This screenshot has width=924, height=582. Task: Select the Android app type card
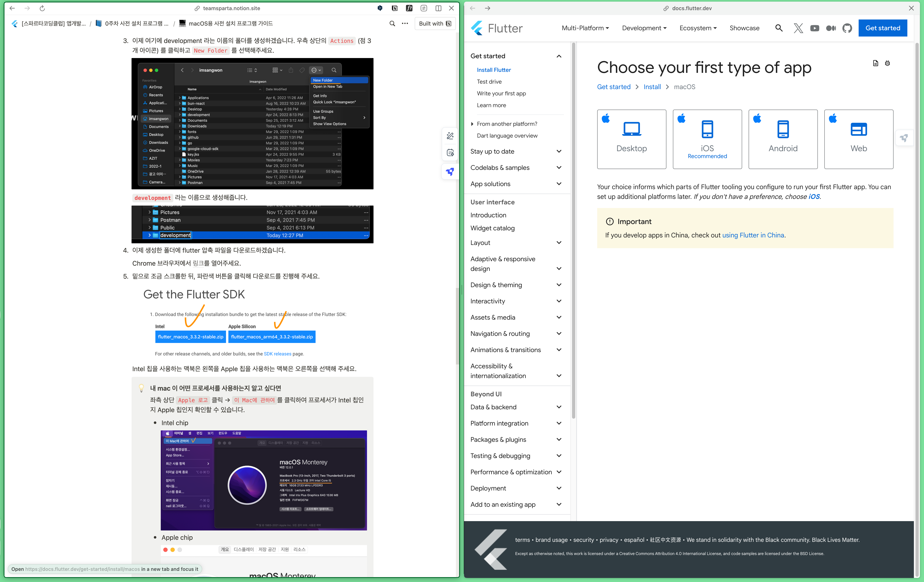tap(783, 139)
